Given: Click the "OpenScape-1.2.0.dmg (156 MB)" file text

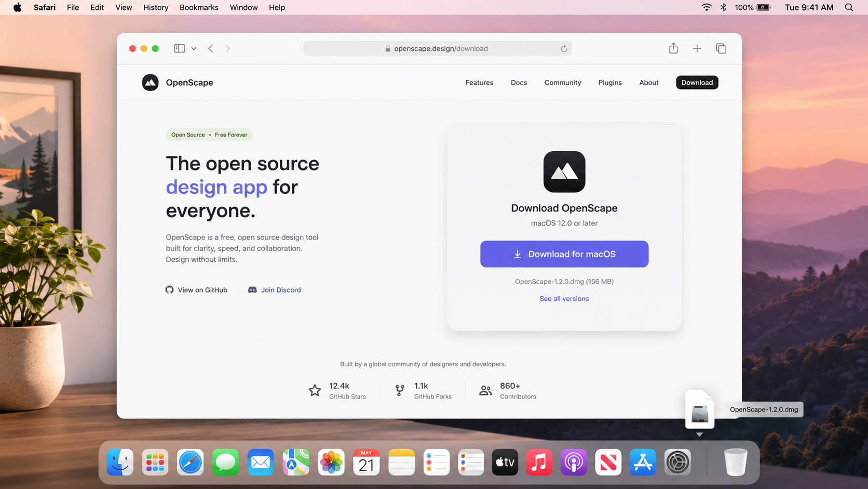Looking at the screenshot, I should (564, 282).
